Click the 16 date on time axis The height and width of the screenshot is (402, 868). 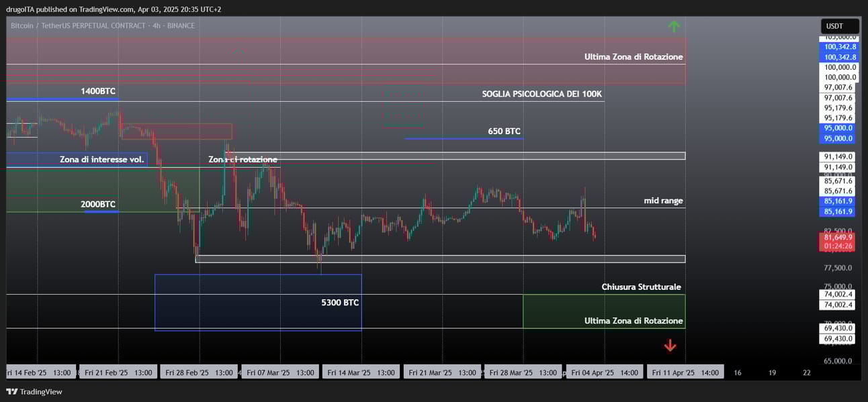[738, 372]
